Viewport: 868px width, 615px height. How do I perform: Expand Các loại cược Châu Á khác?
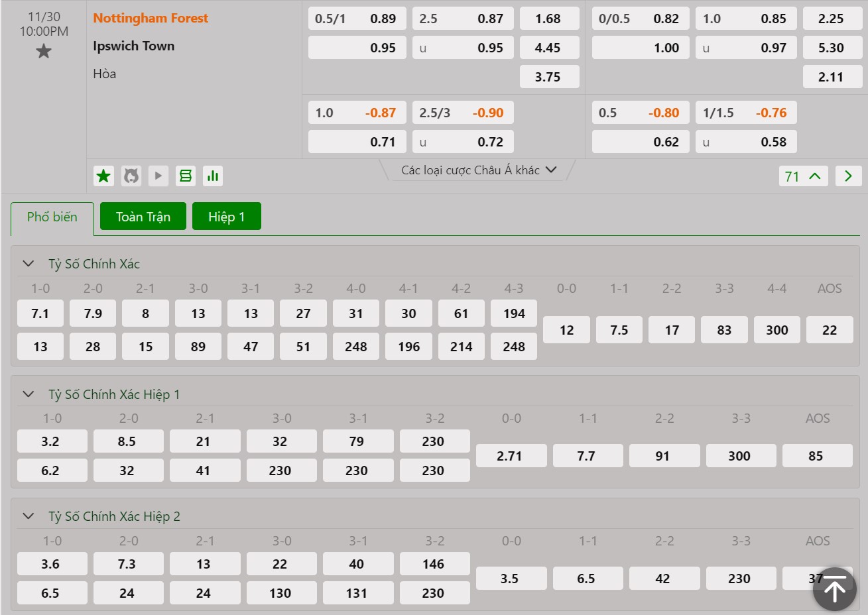pyautogui.click(x=478, y=170)
